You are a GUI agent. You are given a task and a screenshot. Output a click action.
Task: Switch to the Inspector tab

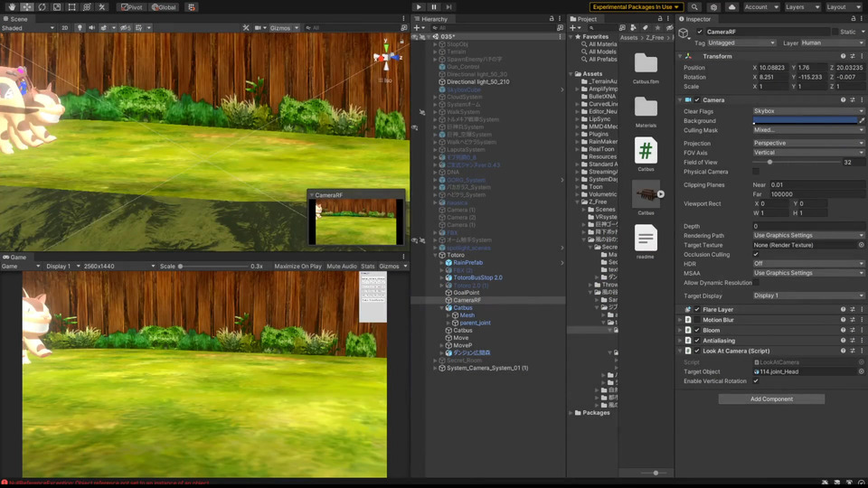click(x=695, y=19)
